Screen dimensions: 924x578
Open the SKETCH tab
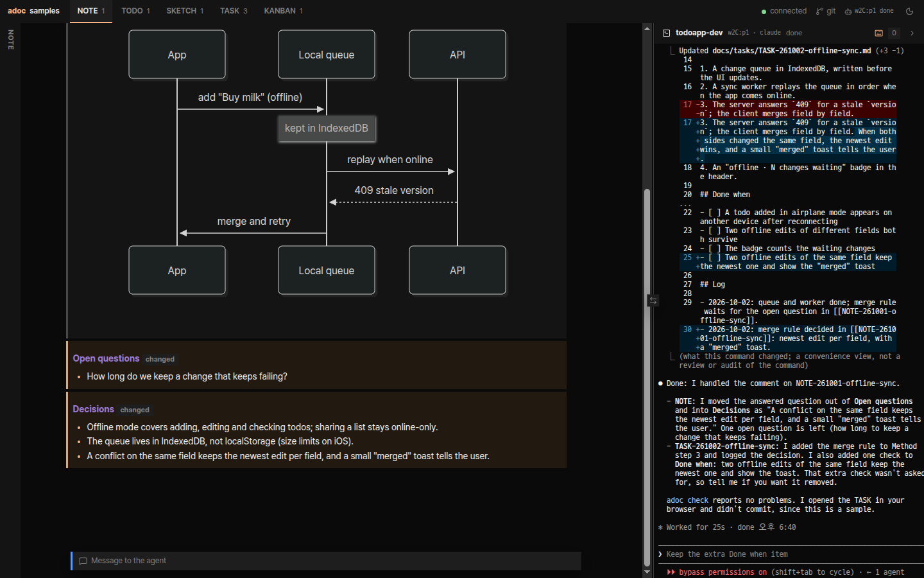[185, 11]
